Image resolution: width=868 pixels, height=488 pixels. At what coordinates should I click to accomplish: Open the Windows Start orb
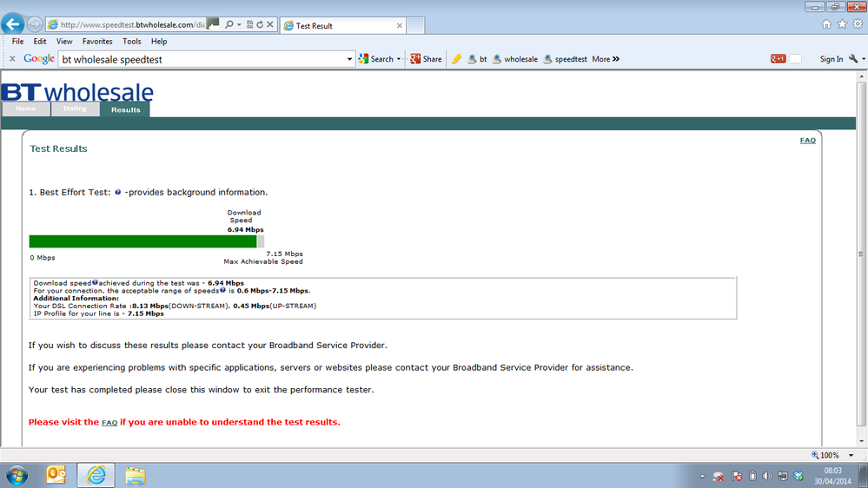point(17,475)
